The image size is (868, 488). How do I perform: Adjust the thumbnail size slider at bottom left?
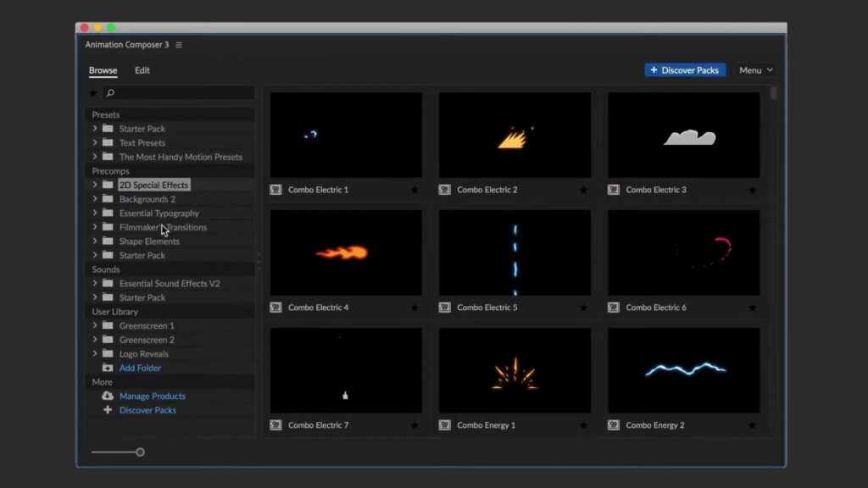click(x=139, y=452)
